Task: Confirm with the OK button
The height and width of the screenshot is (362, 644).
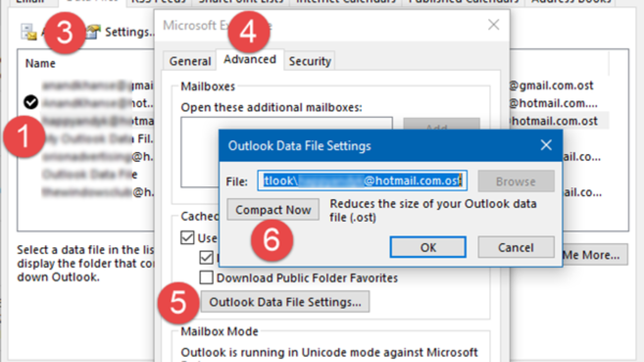Action: 428,248
